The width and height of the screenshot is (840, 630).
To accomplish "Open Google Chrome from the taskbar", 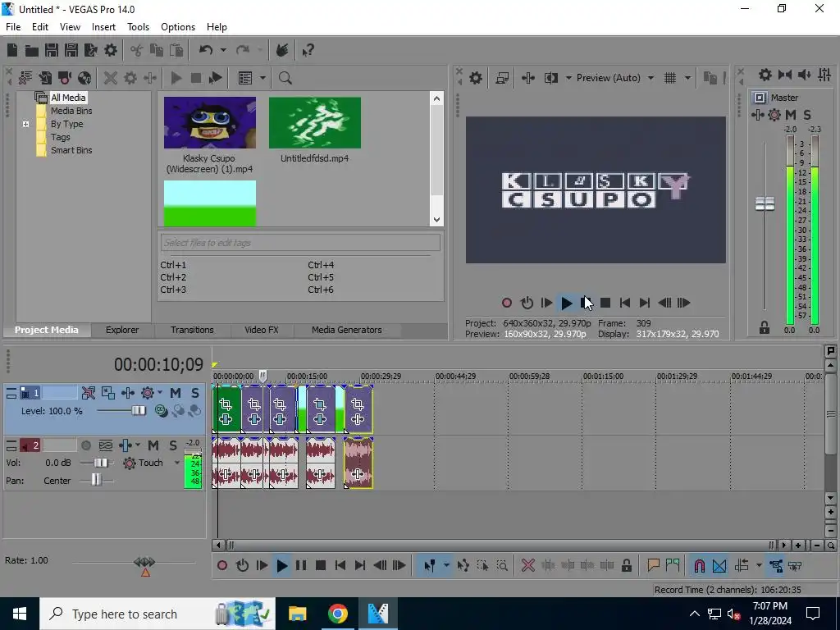I will 337,614.
